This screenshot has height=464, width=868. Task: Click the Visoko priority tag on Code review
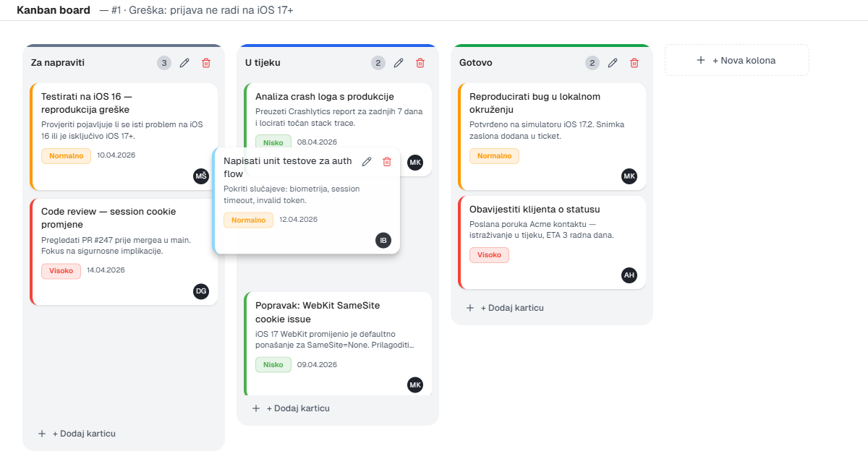[61, 270]
